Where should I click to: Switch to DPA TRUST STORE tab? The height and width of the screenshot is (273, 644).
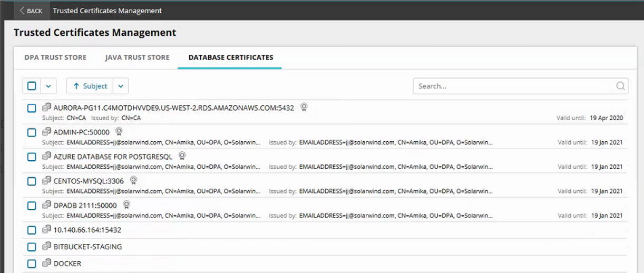[55, 57]
